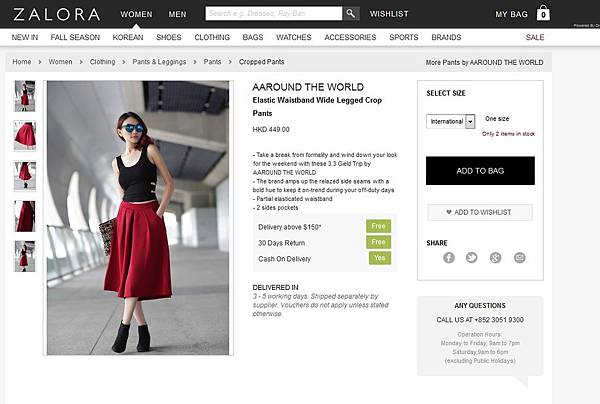Select first thumbnail of full outfit
600x404 pixels.
coord(25,96)
